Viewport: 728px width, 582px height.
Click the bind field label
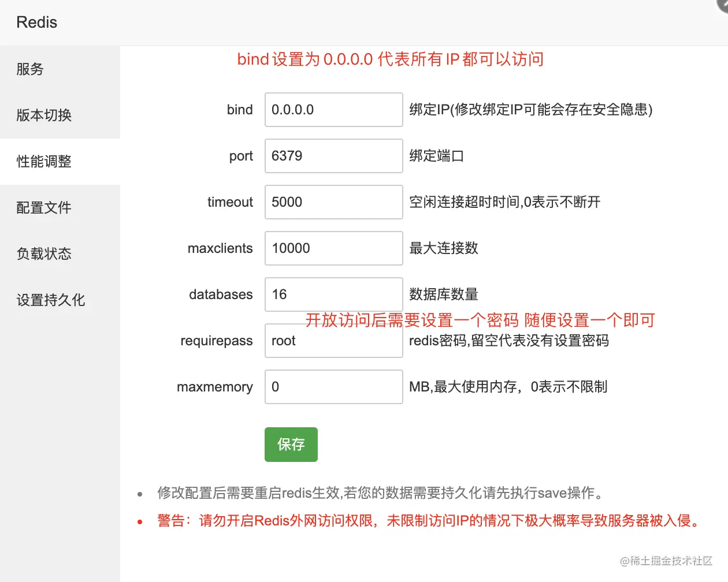(240, 110)
